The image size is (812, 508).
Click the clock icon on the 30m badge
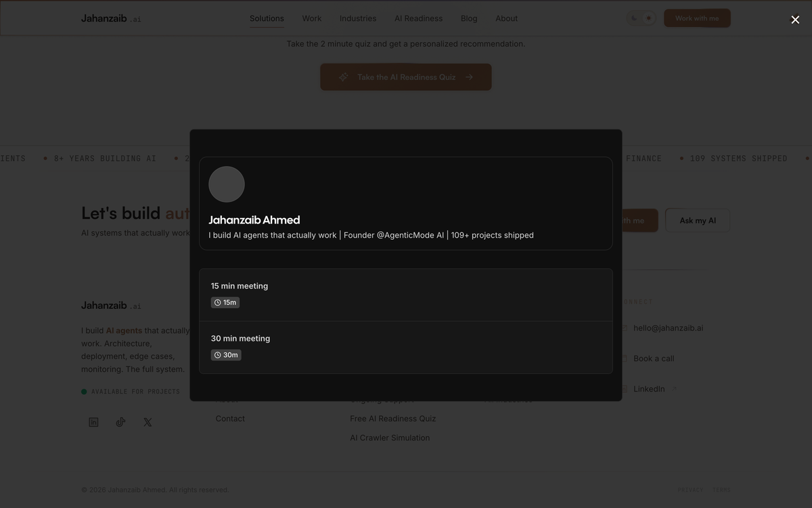point(217,354)
